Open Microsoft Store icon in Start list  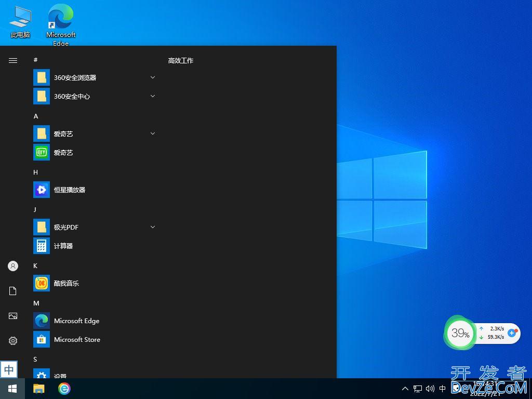coord(42,339)
